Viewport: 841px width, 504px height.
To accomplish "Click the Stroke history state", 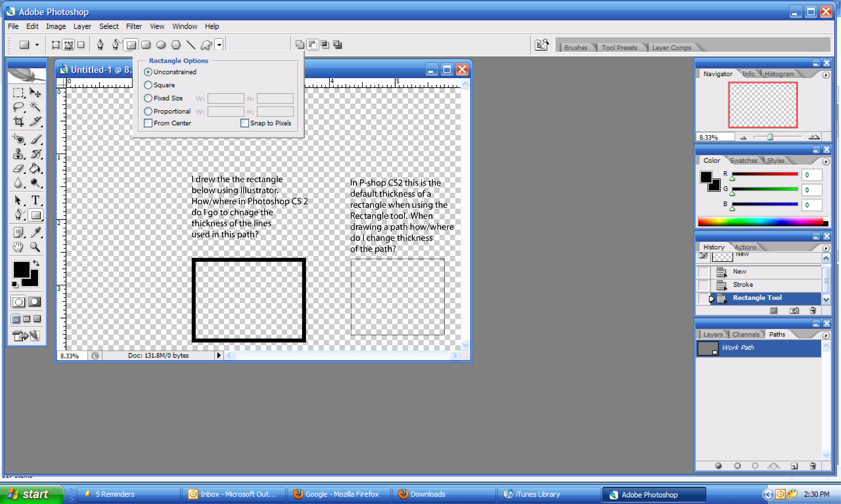I will [x=742, y=285].
